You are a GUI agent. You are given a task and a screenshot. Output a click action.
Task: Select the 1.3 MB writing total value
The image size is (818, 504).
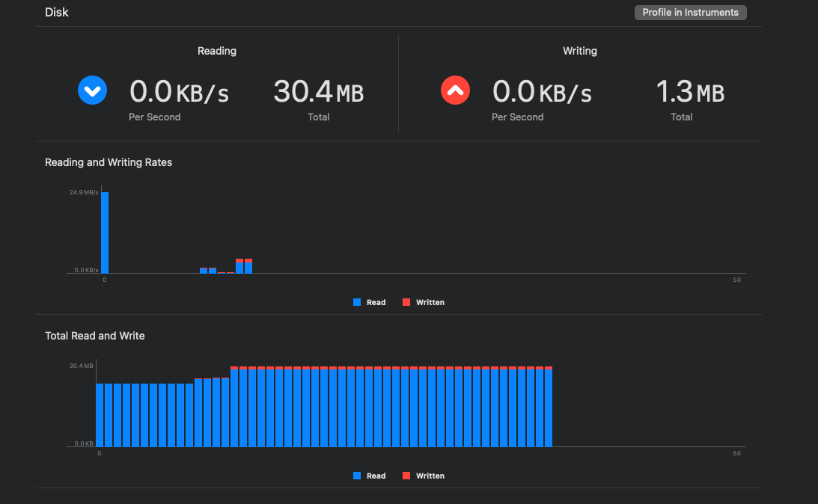coord(689,92)
